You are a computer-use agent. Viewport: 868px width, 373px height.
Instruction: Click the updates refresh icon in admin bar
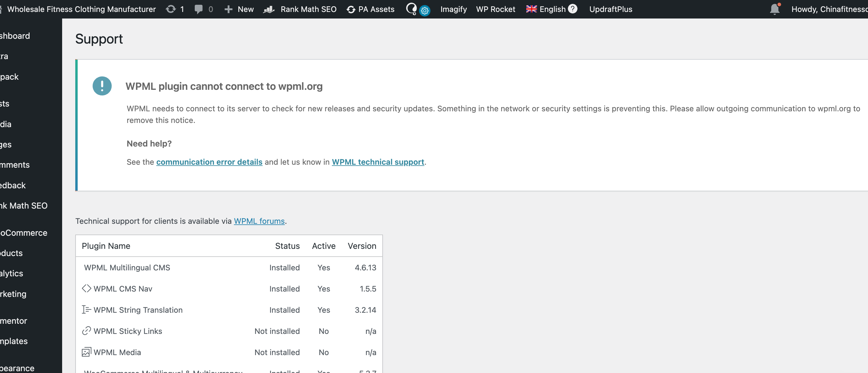(x=171, y=9)
